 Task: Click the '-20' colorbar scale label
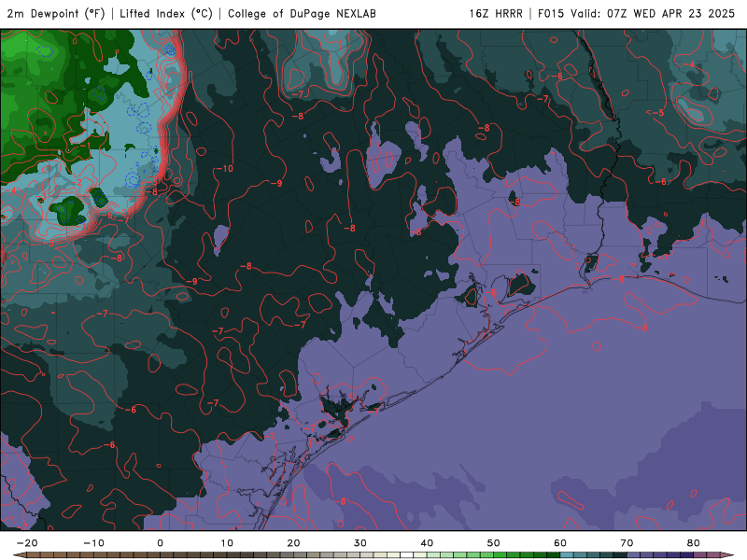pos(27,543)
